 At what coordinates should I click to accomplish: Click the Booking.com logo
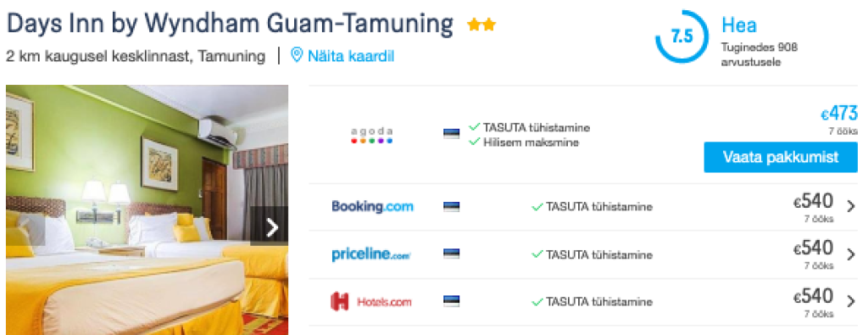pyautogui.click(x=372, y=207)
